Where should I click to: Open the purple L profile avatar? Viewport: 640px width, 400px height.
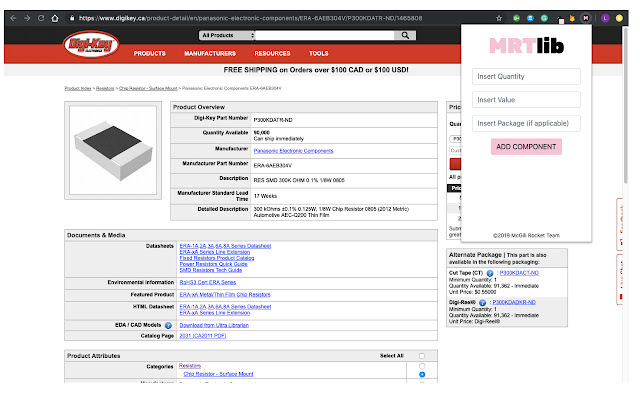click(x=605, y=18)
